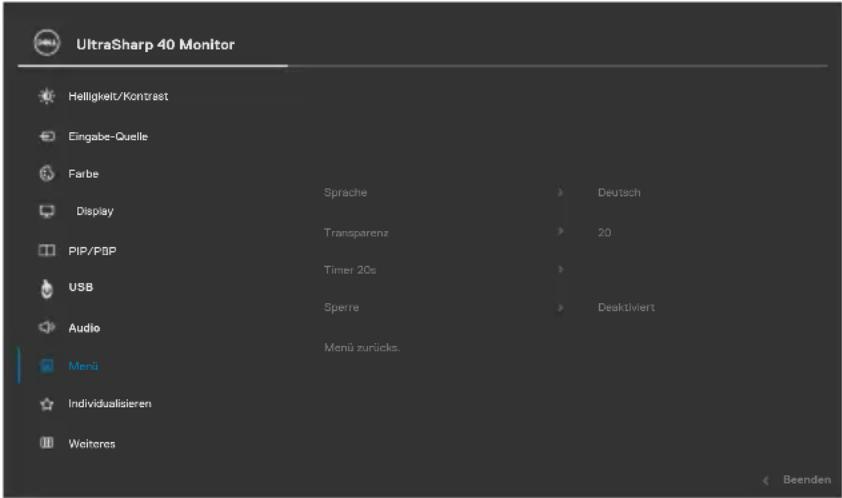Select the Sprache setting label
Screen dimensions: 842x498
point(345,192)
